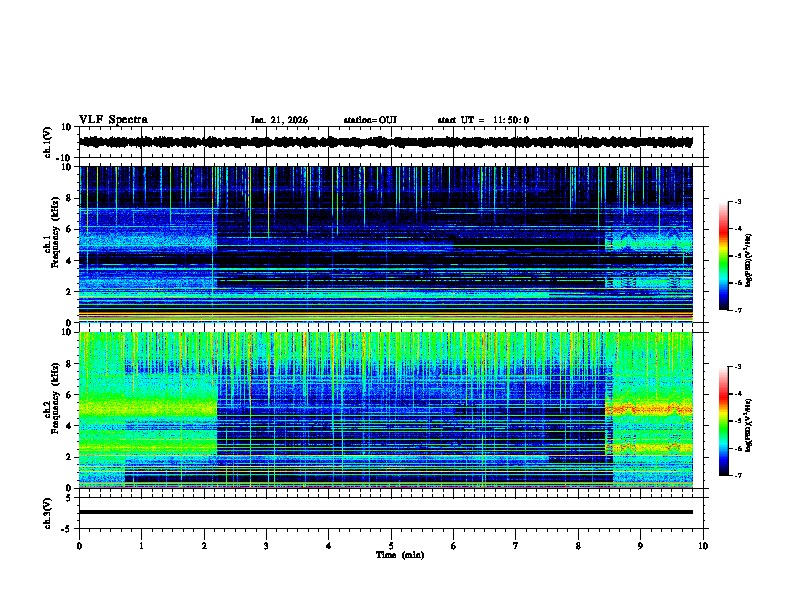Click inside the ch.1 spectrogram panel
The width and height of the screenshot is (792, 612).
tap(385, 244)
